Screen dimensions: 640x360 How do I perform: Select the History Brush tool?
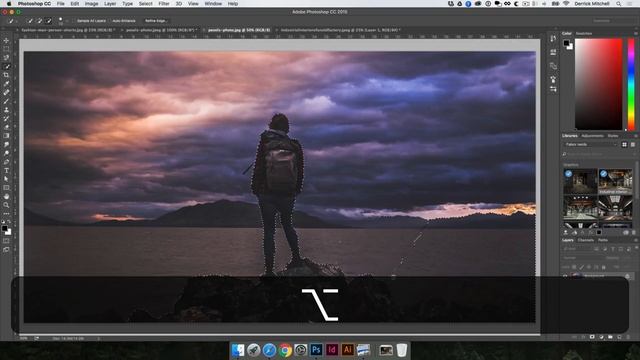pyautogui.click(x=6, y=118)
